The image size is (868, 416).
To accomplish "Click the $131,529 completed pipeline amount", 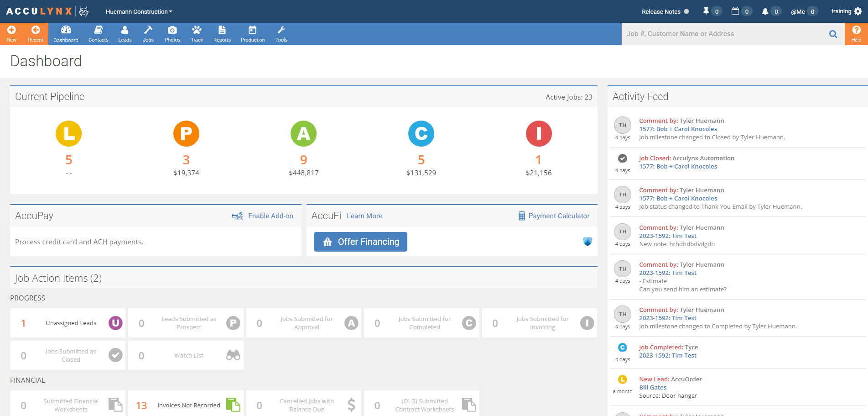I will [x=421, y=173].
